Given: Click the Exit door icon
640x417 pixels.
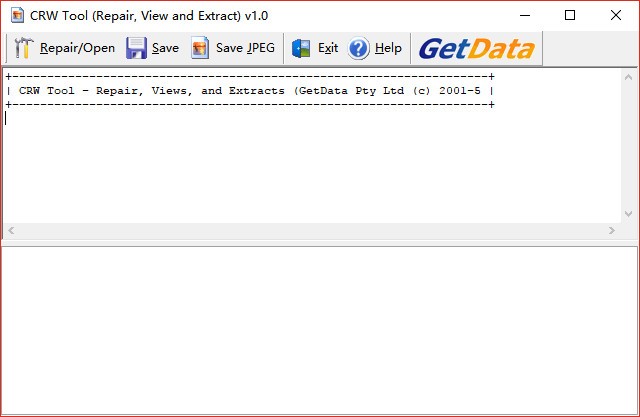Looking at the screenshot, I should [301, 49].
